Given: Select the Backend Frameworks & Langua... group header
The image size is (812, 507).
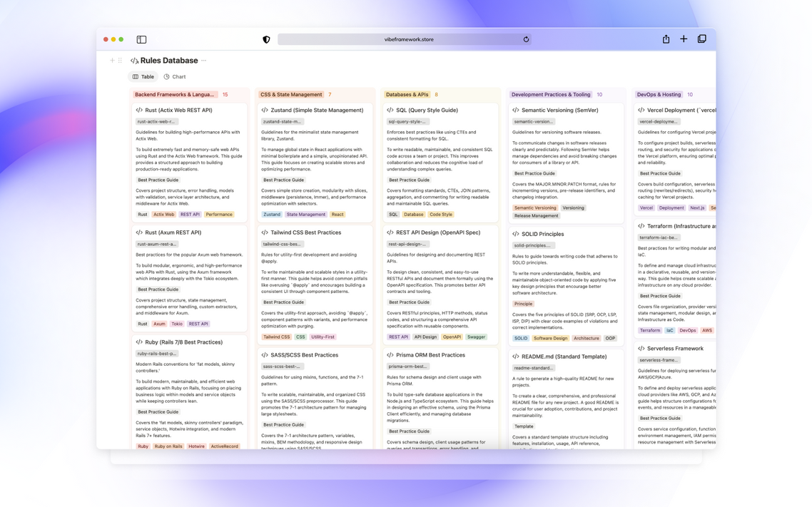Looking at the screenshot, I should tap(175, 95).
